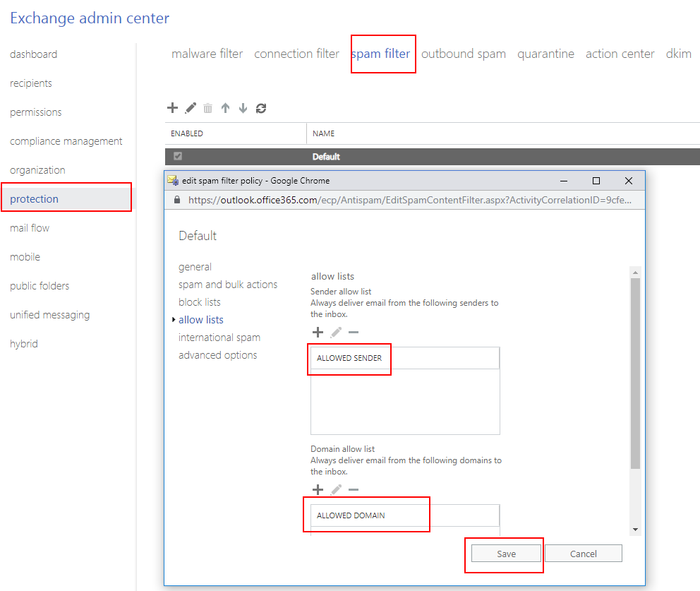This screenshot has width=700, height=591.
Task: Move policy priority down with the arrow
Action: click(243, 107)
